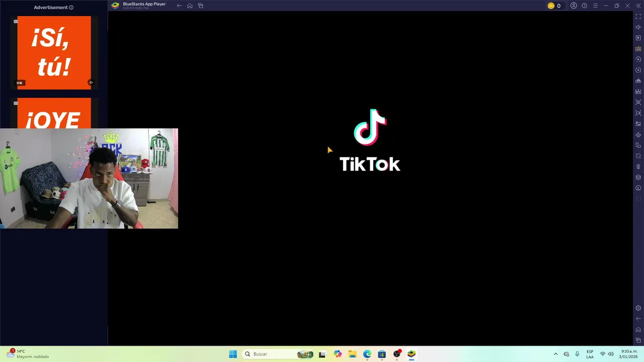Click the airplane icon in BlueStacks sidebar

(x=638, y=135)
